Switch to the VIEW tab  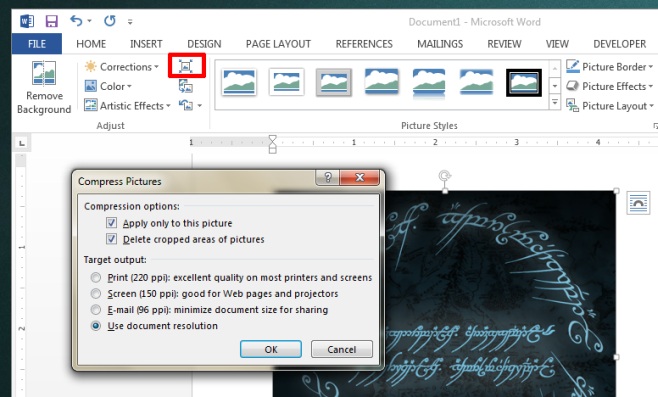tap(557, 44)
